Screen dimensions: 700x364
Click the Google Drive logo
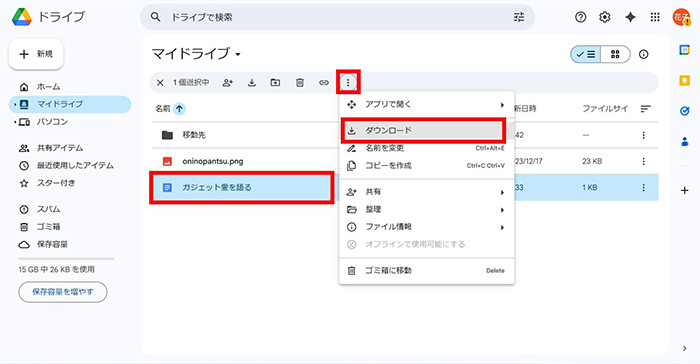[x=21, y=17]
